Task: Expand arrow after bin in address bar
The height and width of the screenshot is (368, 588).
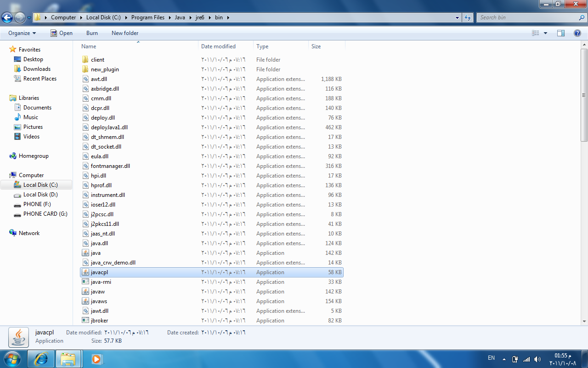Action: coord(228,17)
